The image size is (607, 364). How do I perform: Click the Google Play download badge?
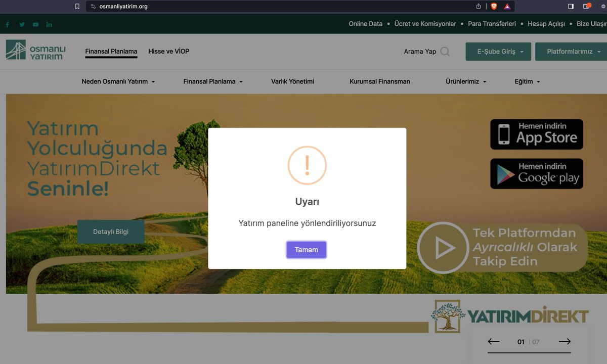(x=537, y=174)
